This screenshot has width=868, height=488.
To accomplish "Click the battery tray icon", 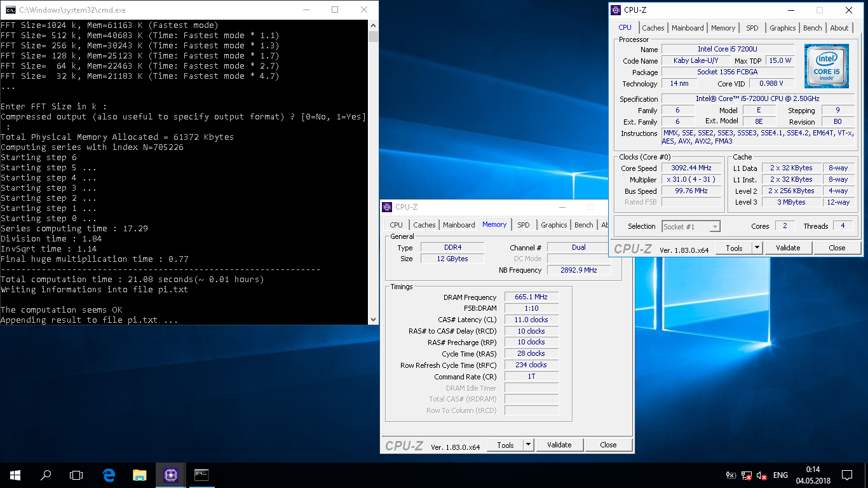I will 731,475.
